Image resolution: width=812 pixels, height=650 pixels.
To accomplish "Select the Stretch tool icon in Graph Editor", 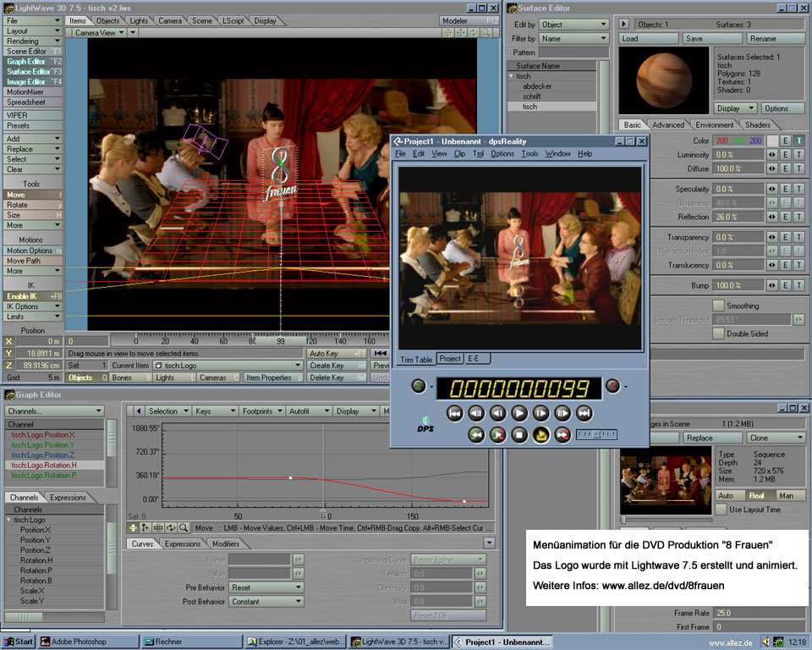I will (158, 527).
